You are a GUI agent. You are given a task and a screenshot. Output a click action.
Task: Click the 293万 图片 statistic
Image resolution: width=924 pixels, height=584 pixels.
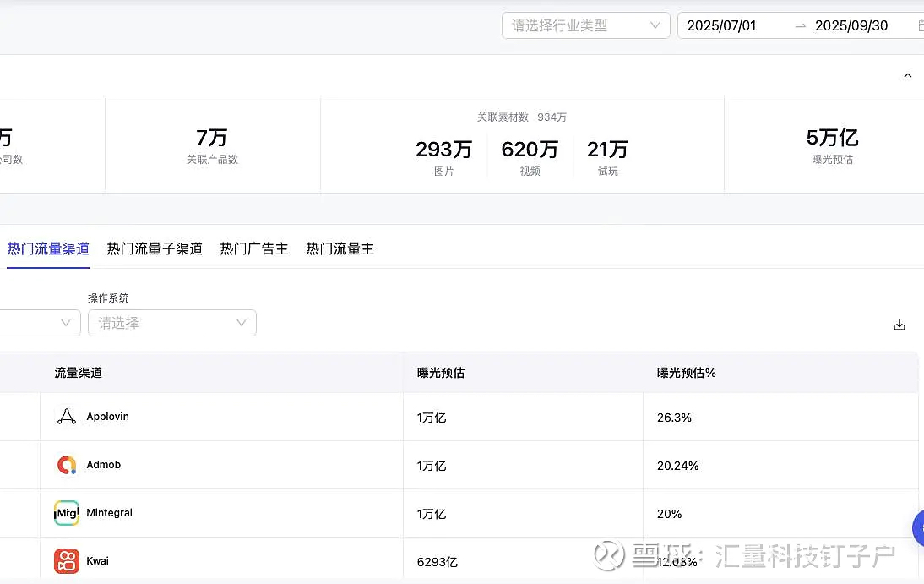pos(443,157)
